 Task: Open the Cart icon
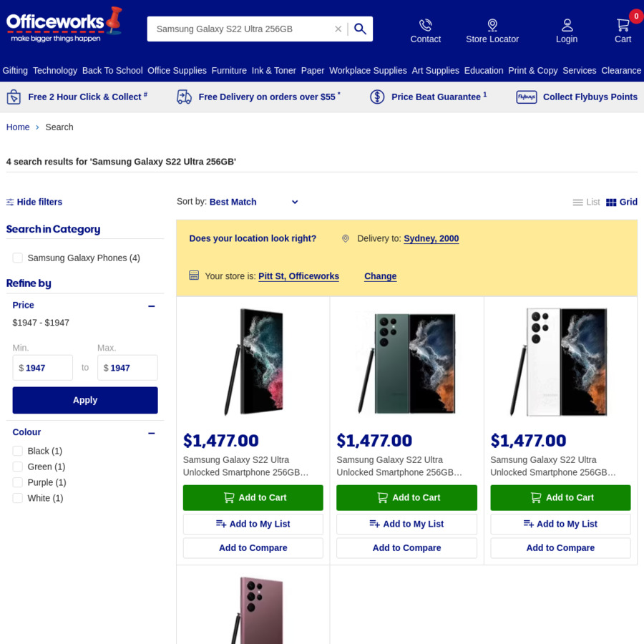point(623,25)
